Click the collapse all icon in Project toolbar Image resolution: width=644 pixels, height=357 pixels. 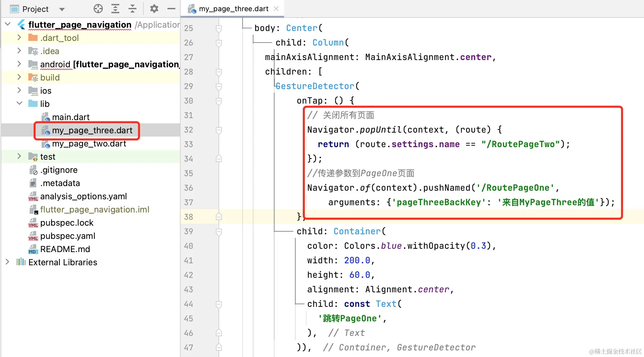tap(132, 9)
